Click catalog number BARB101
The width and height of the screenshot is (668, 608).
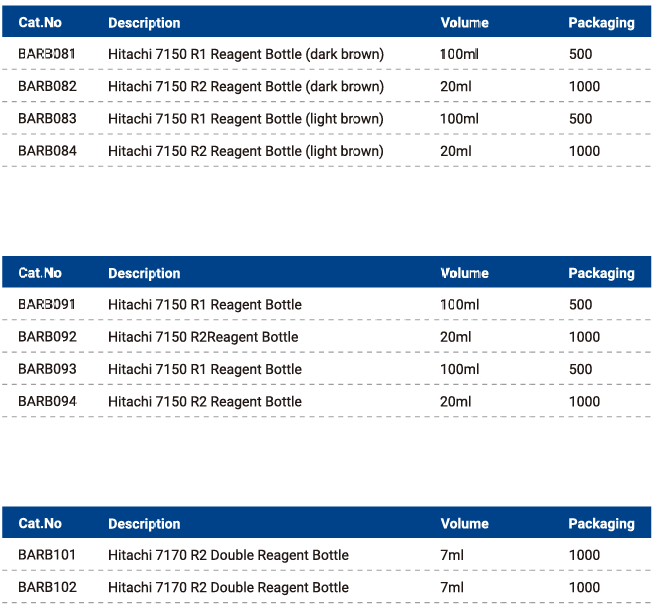coord(47,555)
